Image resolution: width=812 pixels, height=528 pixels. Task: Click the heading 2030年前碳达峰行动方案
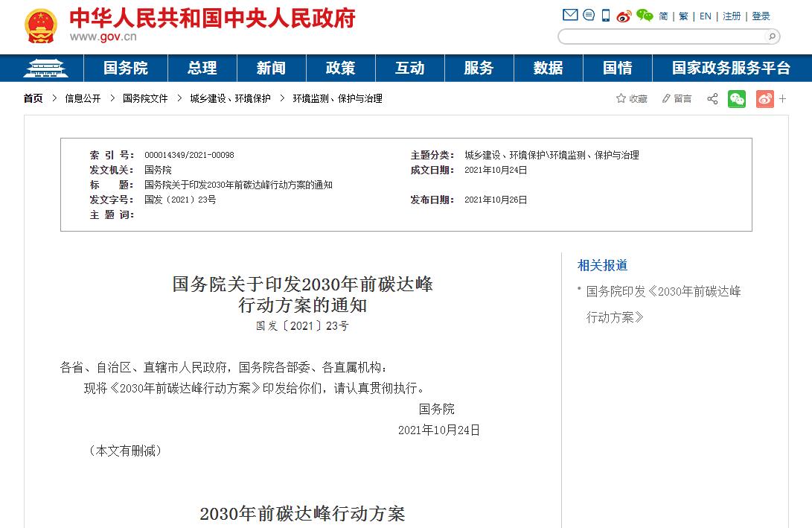302,514
